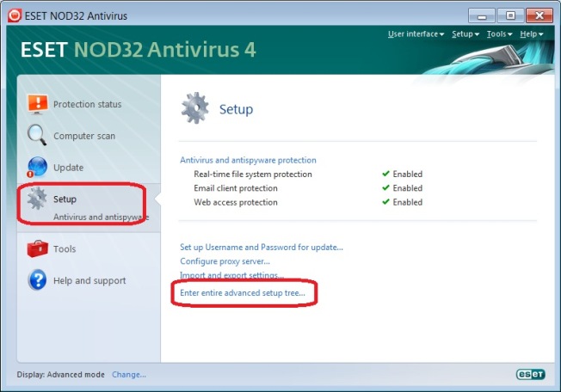Toggle Real-time file system protection Enabled status
Viewport: 561px width, 392px height.
tap(402, 174)
